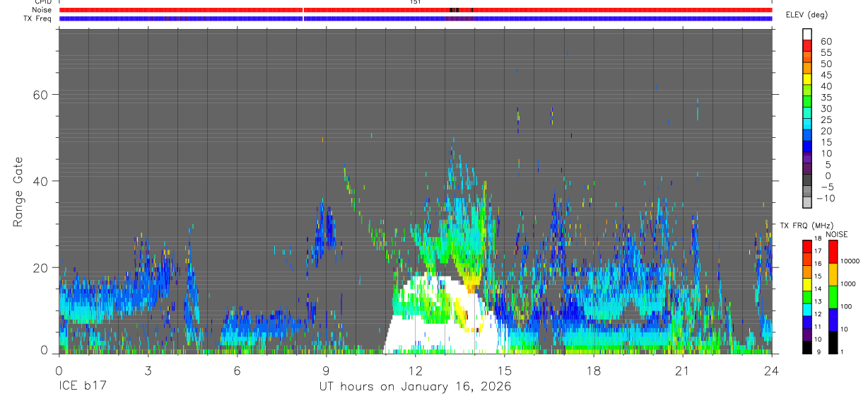Click the 'NOISE' color bar title
The image size is (868, 401).
pos(838,234)
